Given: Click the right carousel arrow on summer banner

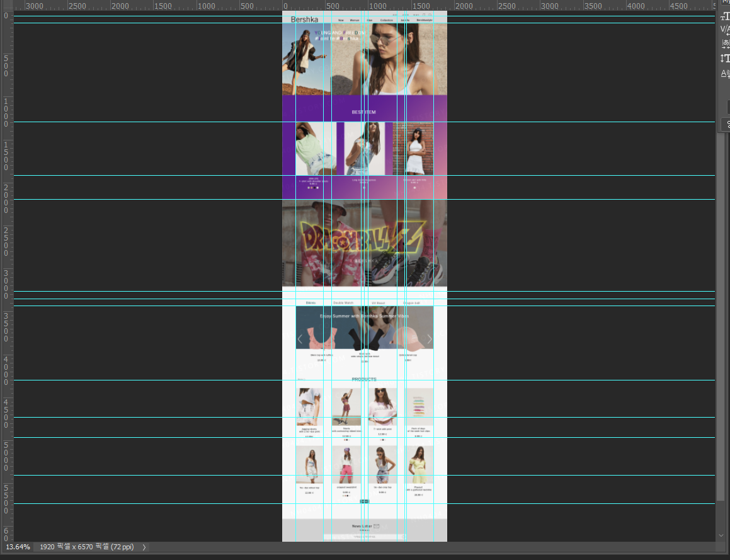Looking at the screenshot, I should click(x=430, y=339).
